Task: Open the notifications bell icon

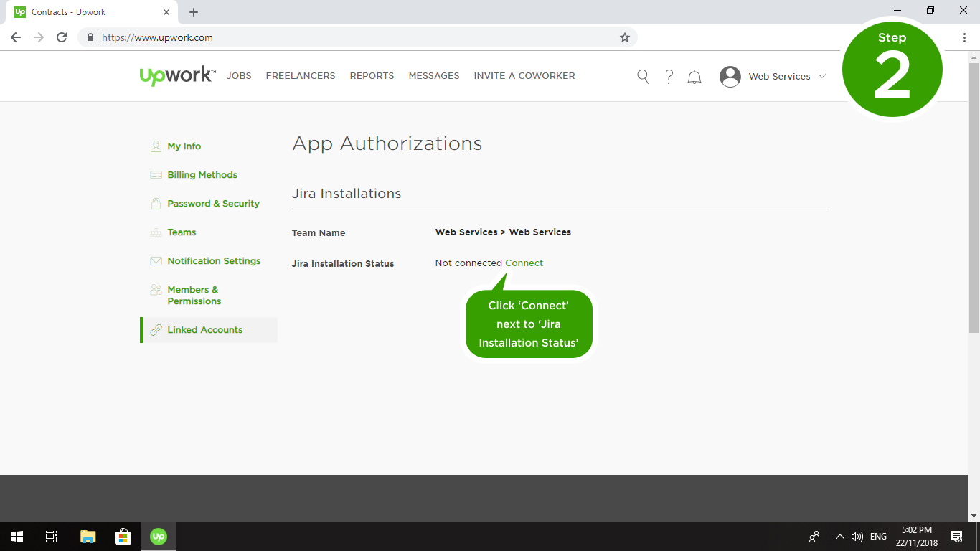Action: point(694,77)
